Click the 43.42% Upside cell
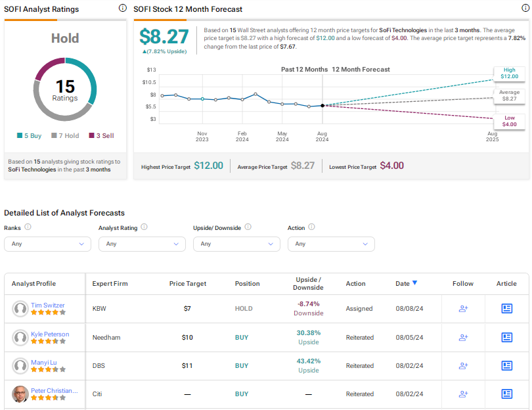 309,365
